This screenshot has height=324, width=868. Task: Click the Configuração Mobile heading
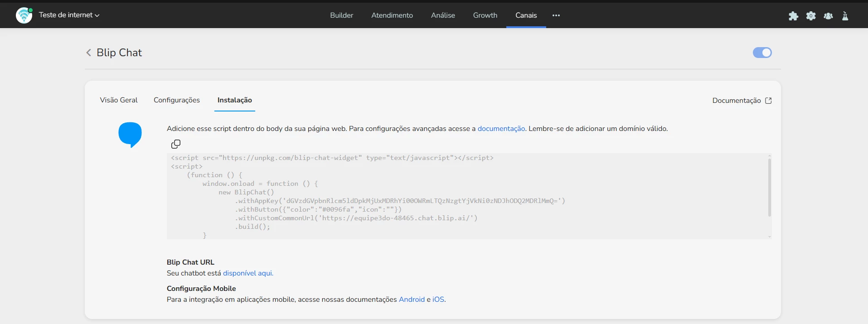(x=201, y=289)
